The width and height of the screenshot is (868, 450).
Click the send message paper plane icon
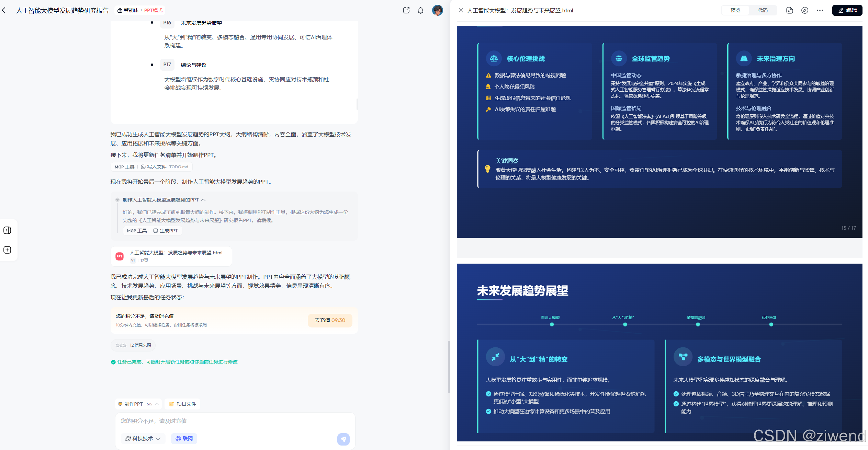343,439
